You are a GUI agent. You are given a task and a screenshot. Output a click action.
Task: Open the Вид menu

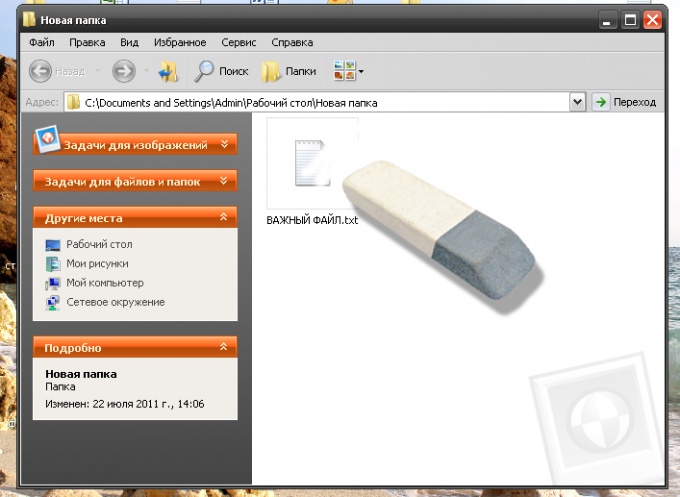pos(129,42)
